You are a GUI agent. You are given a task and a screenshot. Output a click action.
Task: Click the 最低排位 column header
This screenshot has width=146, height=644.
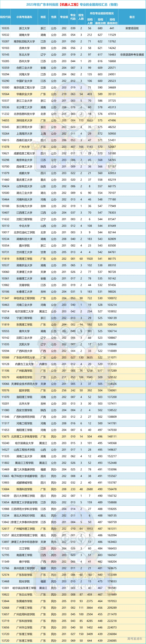(x=112, y=21)
